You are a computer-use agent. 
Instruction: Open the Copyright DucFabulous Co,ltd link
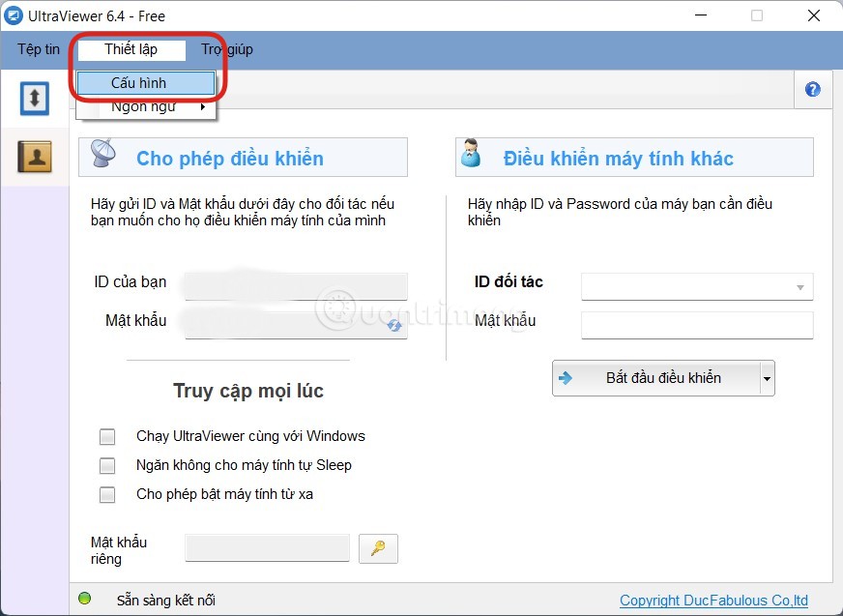tap(713, 601)
